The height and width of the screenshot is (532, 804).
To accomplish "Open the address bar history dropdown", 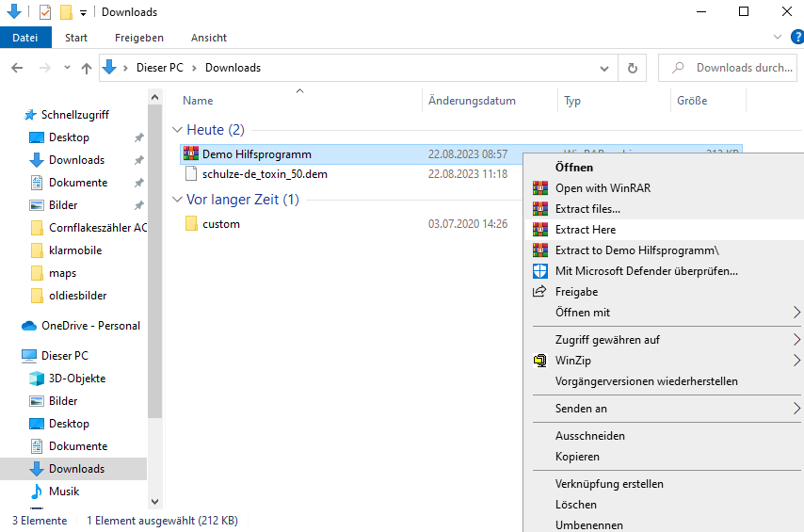I will (605, 68).
